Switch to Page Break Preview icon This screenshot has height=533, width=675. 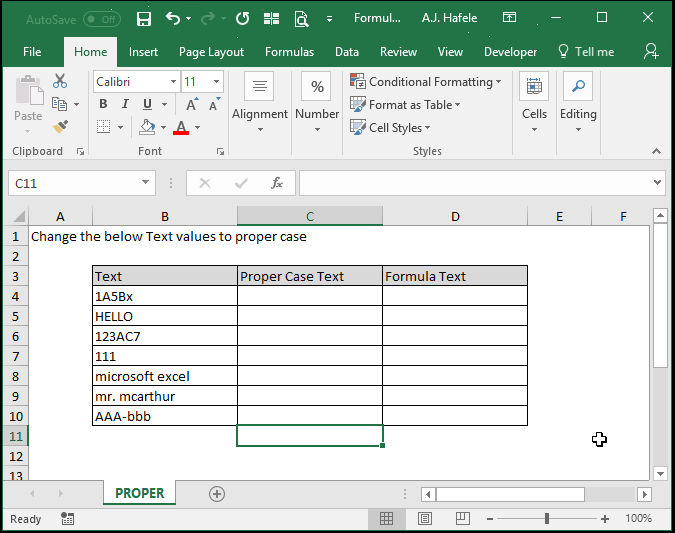click(x=463, y=518)
